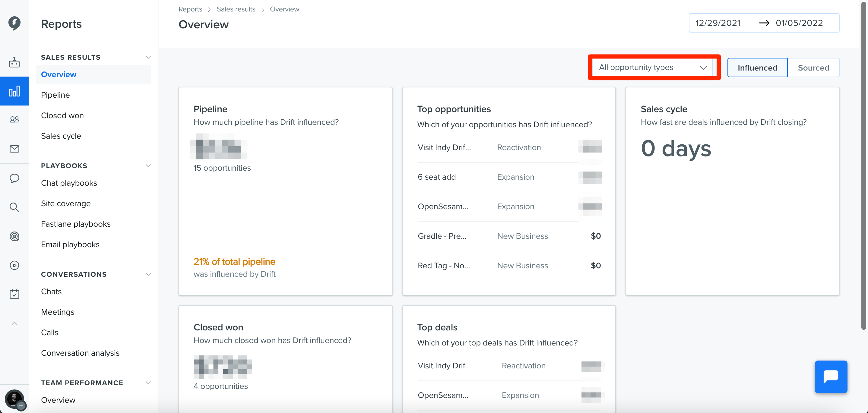Click the user avatar at bottom left
This screenshot has width=868, height=413.
coord(15,399)
